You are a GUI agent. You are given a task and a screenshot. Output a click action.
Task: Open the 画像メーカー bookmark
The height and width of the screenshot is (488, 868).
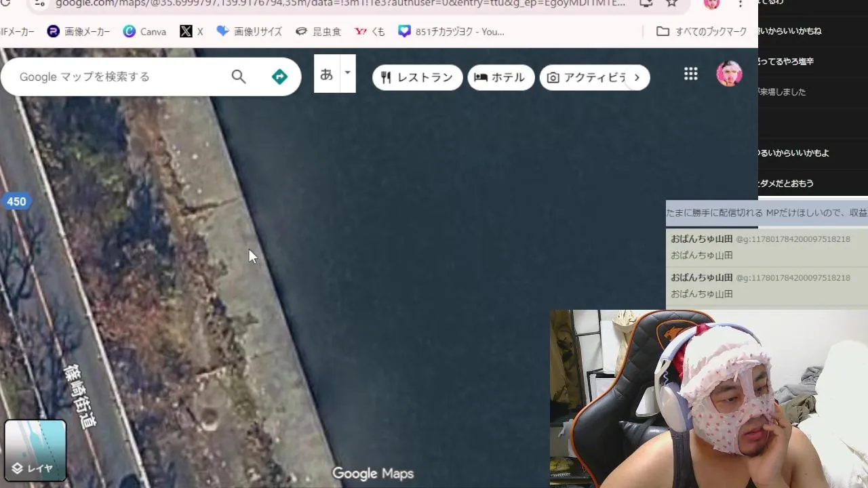(79, 31)
